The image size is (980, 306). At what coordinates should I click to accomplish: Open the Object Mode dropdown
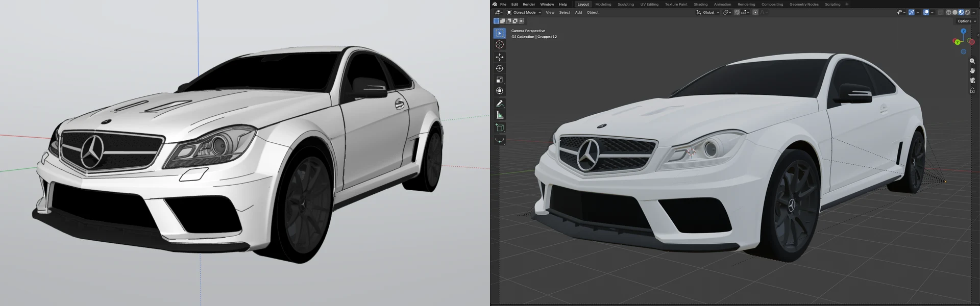click(524, 12)
